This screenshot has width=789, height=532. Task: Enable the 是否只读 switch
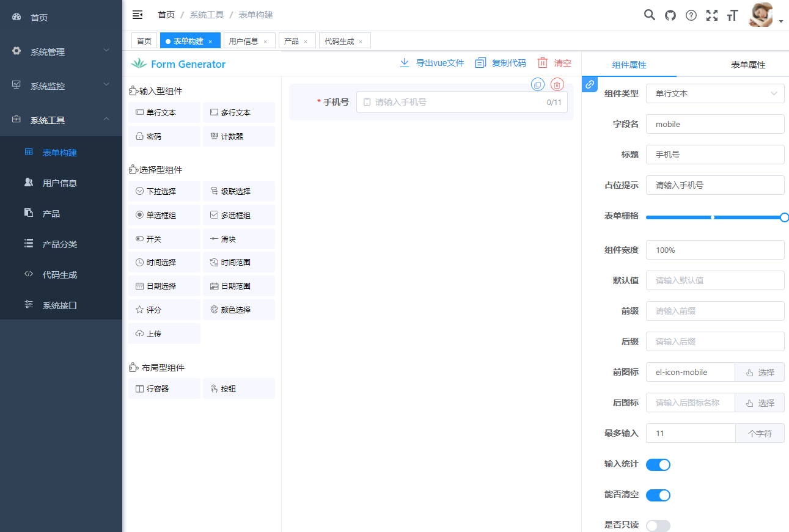658,525
